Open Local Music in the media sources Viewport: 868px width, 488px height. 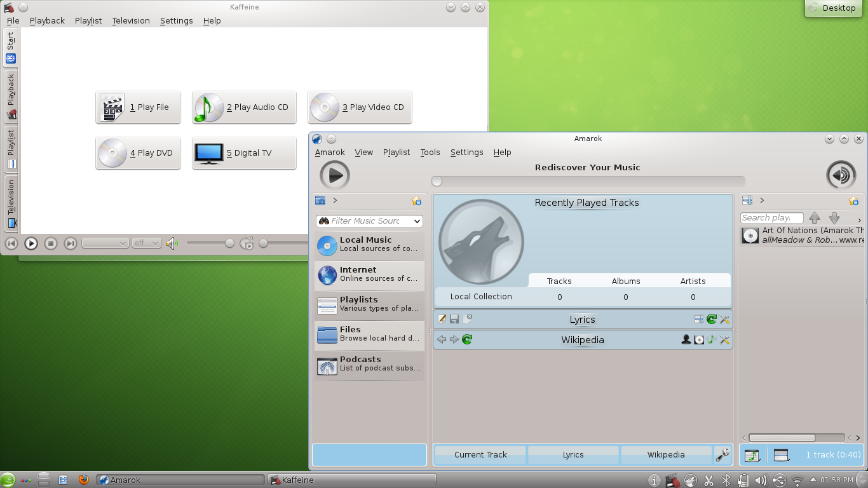[x=369, y=245]
